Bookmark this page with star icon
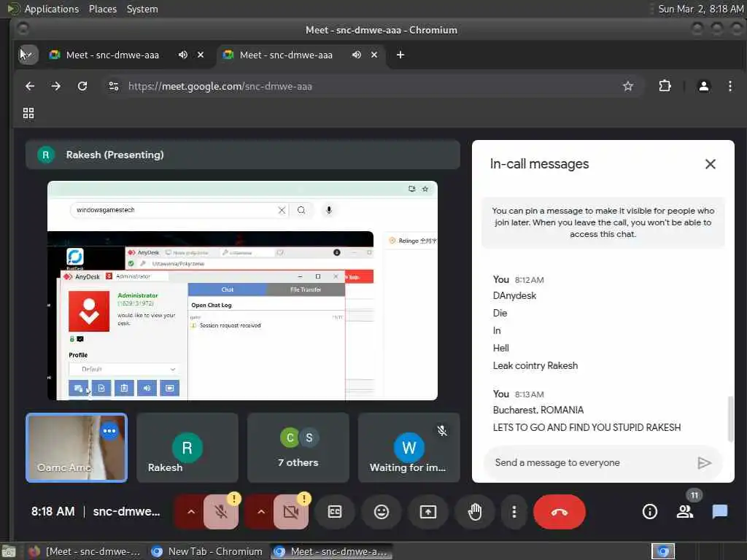 pyautogui.click(x=628, y=86)
